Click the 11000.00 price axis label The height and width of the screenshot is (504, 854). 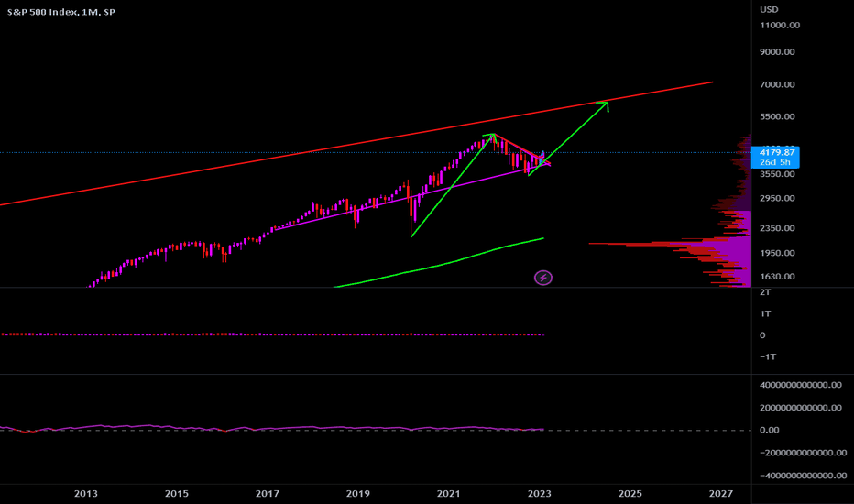(x=780, y=25)
